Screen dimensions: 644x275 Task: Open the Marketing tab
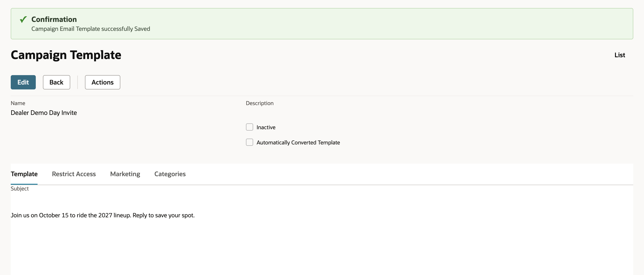click(x=125, y=174)
